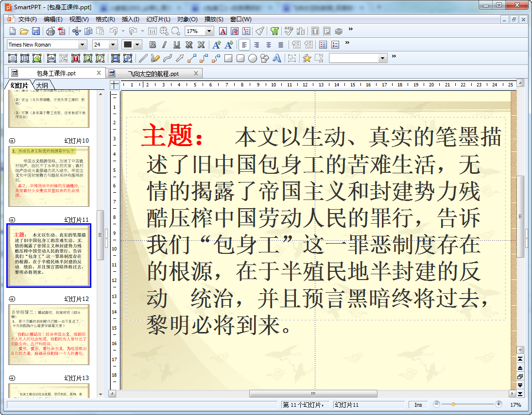The width and height of the screenshot is (532, 415).
Task: Print the presentation with the printer icon
Action: 50,32
